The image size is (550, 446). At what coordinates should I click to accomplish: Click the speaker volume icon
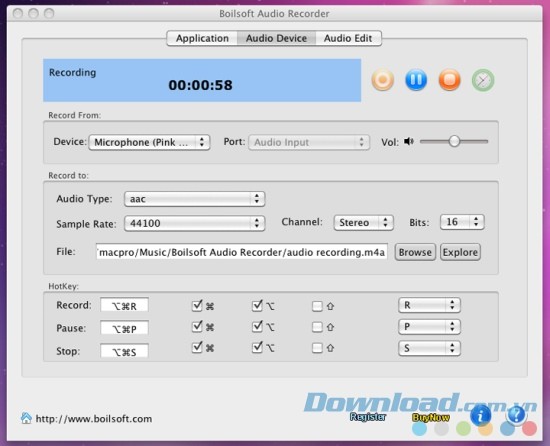point(409,141)
